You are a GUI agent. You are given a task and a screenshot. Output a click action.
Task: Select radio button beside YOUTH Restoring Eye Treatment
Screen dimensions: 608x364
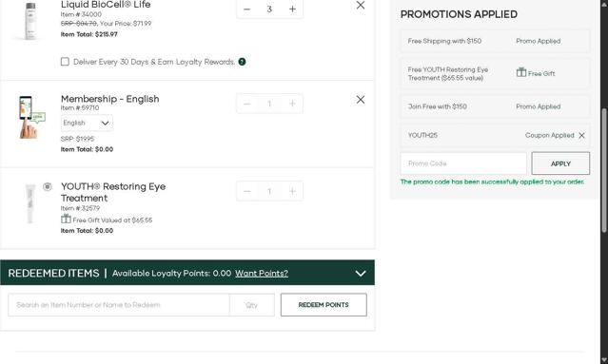click(x=48, y=187)
